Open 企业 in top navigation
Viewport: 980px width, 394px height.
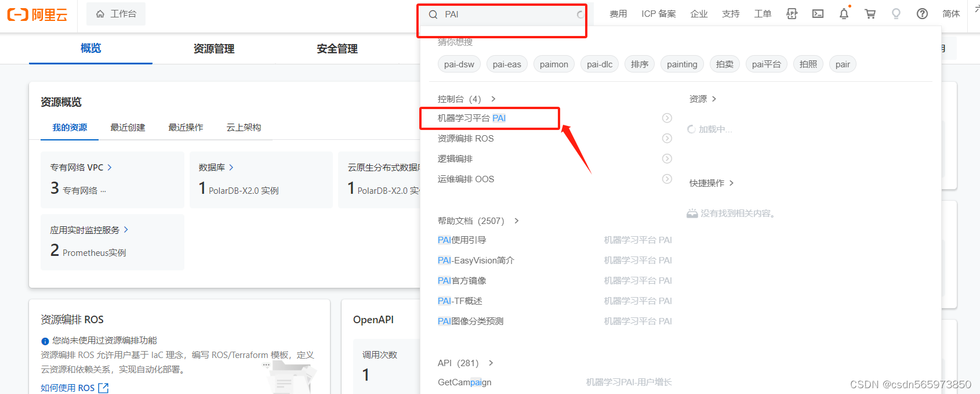coord(699,14)
